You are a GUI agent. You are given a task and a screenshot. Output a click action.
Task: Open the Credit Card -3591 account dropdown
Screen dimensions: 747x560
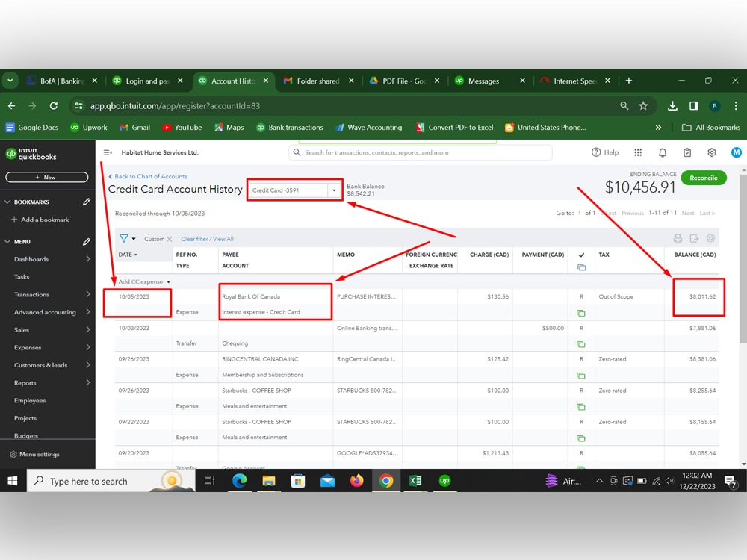(x=334, y=190)
